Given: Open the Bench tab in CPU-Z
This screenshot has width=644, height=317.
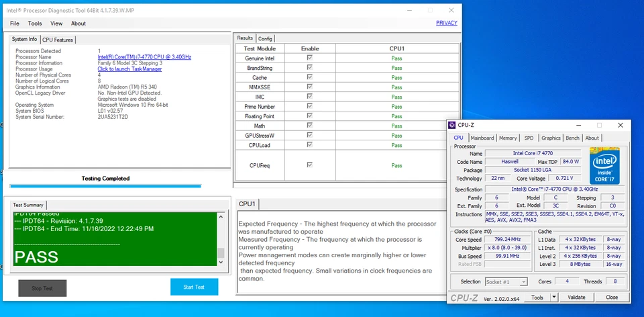Looking at the screenshot, I should click(x=572, y=138).
